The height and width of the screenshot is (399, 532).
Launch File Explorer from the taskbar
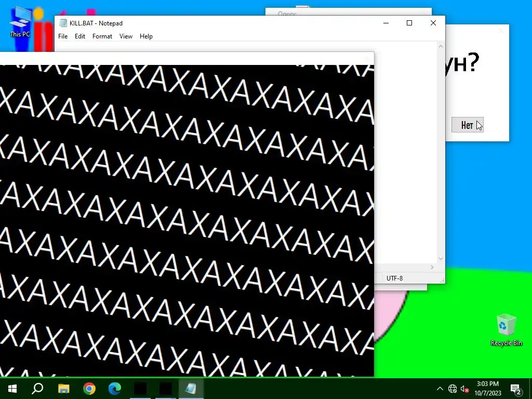[x=63, y=389]
